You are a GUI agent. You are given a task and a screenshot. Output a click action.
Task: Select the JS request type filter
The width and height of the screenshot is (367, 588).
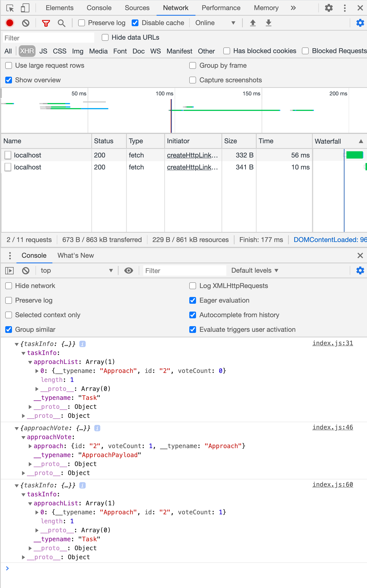pos(43,51)
